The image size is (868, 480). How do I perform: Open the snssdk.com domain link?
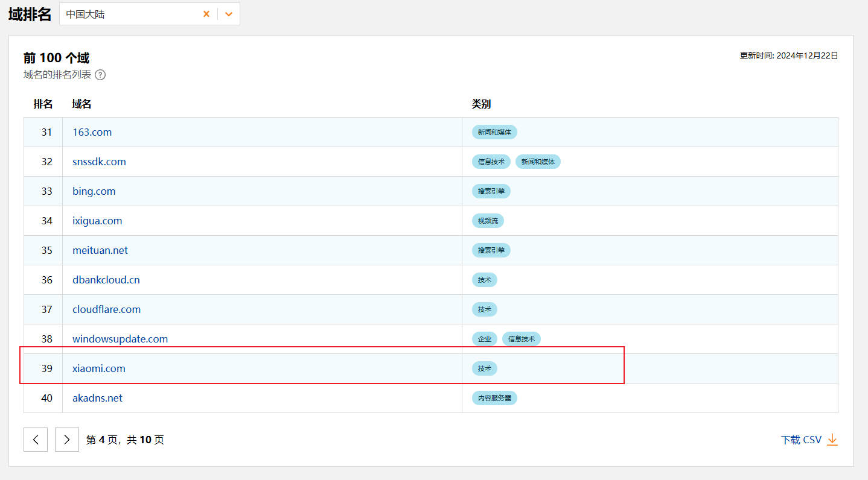pyautogui.click(x=99, y=162)
